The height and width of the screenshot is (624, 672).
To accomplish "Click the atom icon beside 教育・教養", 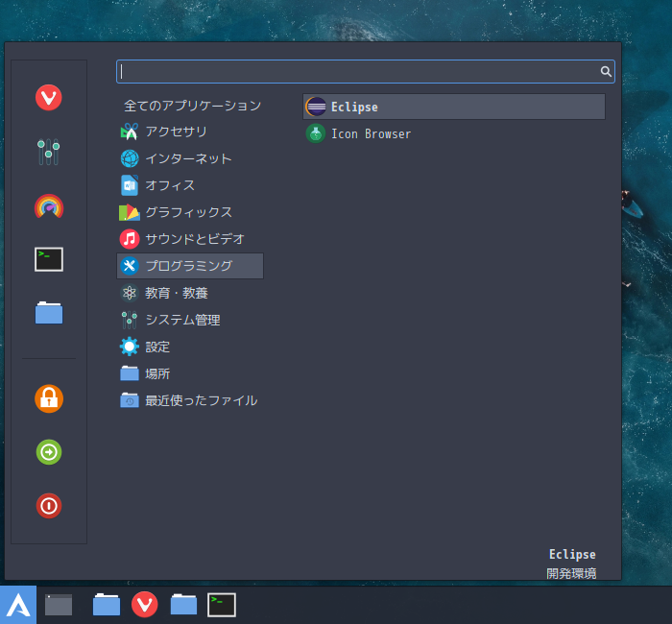I will [x=129, y=293].
